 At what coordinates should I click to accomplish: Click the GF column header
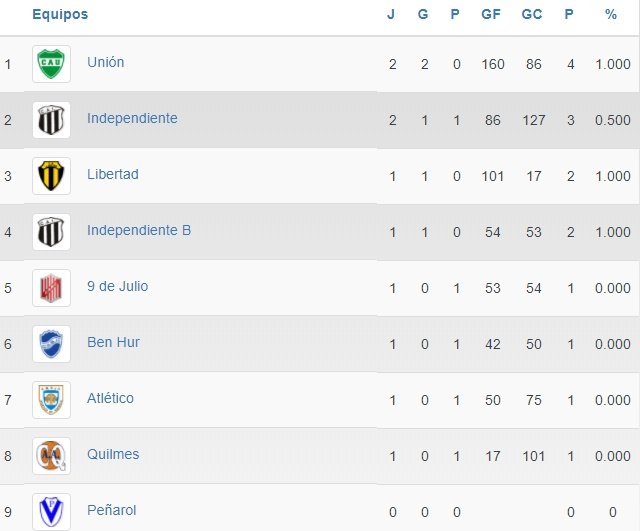491,14
